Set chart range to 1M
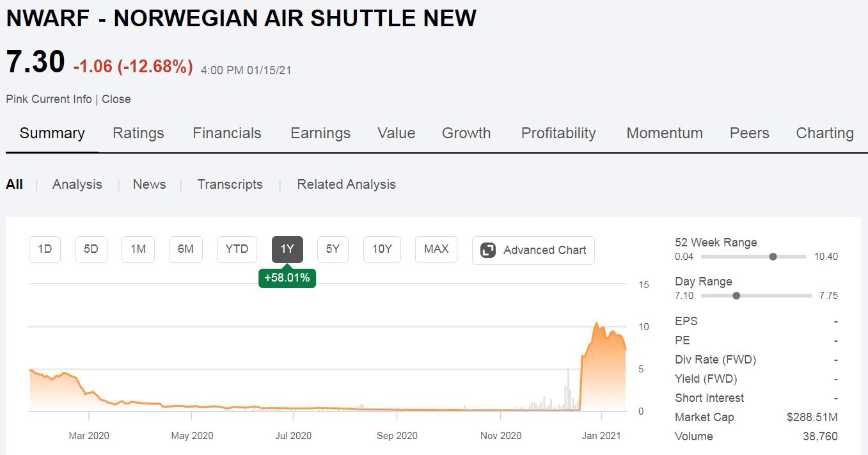The height and width of the screenshot is (455, 868). (x=138, y=250)
